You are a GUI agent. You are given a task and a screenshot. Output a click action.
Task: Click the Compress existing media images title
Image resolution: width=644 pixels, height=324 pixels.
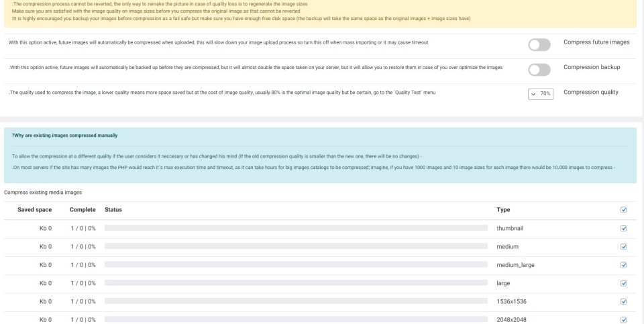[43, 193]
